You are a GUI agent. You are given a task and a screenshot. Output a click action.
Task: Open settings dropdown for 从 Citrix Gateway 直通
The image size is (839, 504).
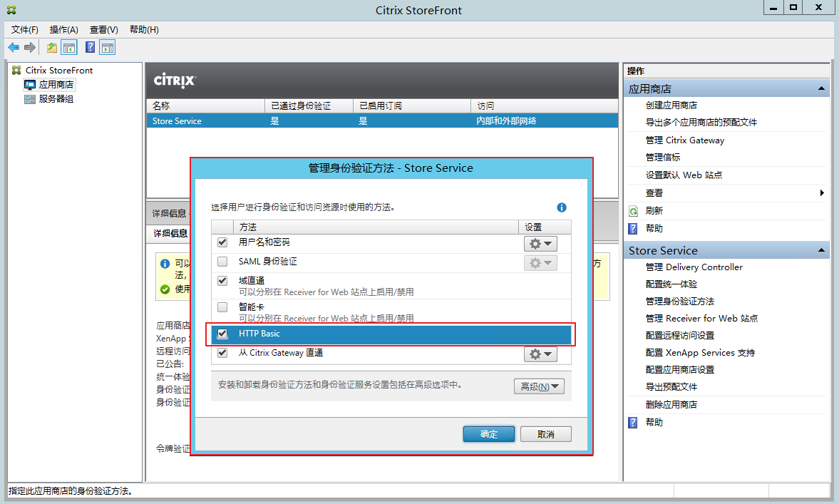click(x=540, y=354)
